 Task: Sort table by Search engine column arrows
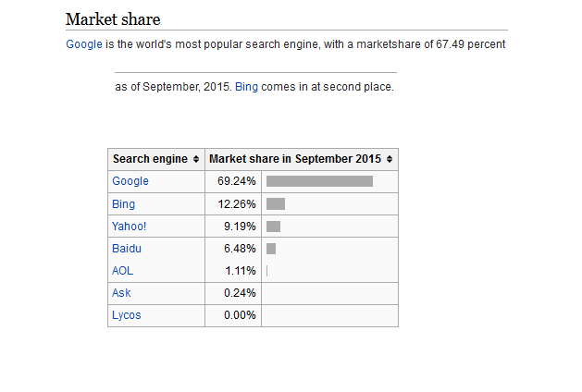pos(196,159)
